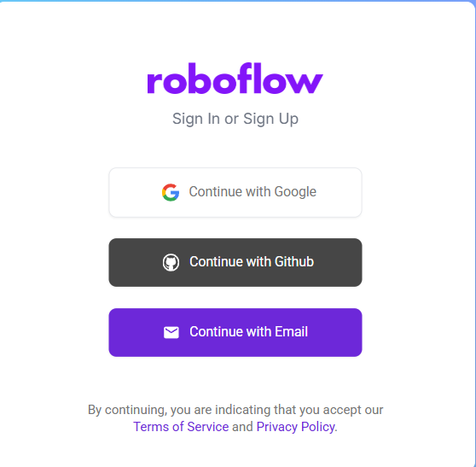
Task: Click the 'Continue with Email' label text
Action: pyautogui.click(x=248, y=331)
